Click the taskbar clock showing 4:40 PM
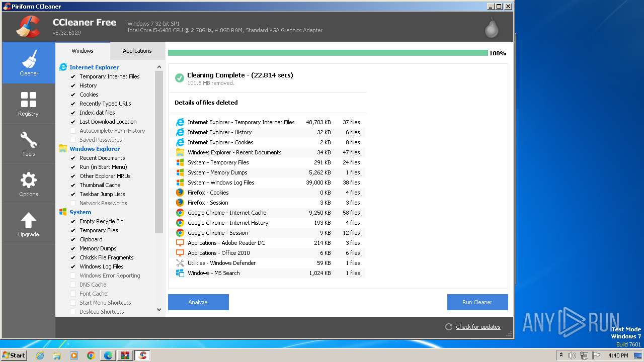 tap(618, 355)
